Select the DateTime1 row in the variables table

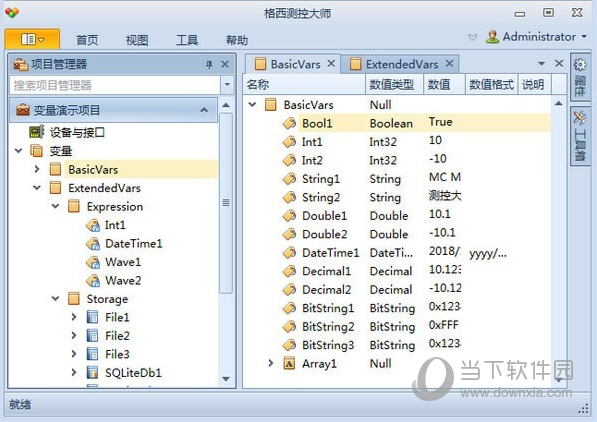[x=397, y=252]
